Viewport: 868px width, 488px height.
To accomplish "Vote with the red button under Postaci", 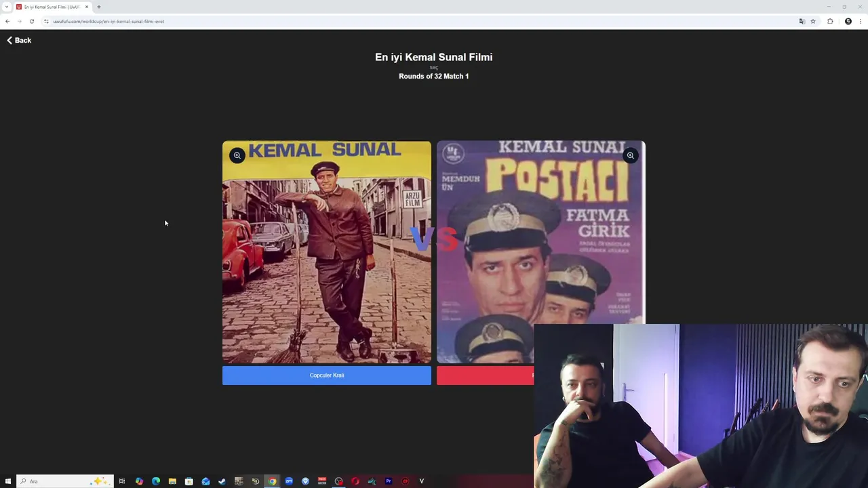I will click(x=486, y=375).
